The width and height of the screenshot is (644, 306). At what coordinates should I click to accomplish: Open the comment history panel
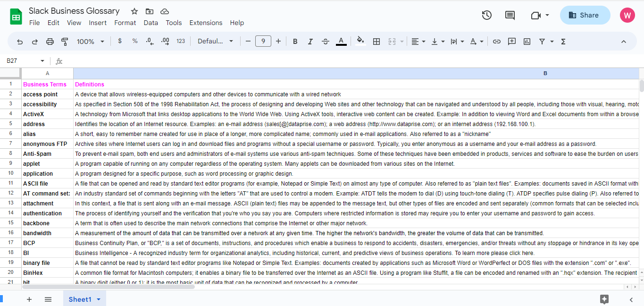click(510, 15)
